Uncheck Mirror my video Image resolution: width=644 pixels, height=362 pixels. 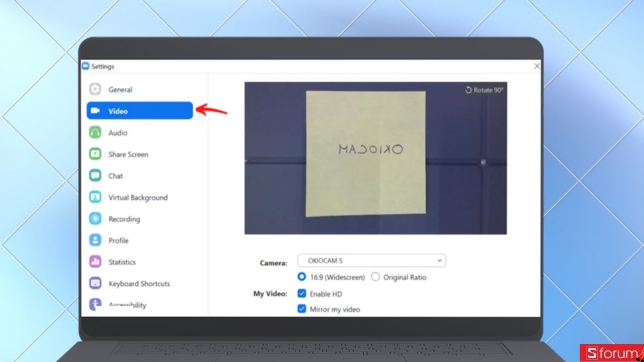coord(302,309)
